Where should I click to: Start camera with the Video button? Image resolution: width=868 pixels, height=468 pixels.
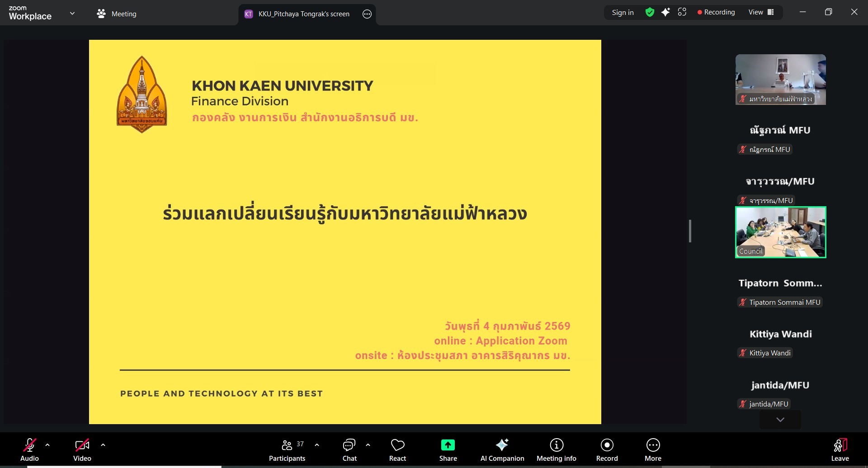pos(82,450)
